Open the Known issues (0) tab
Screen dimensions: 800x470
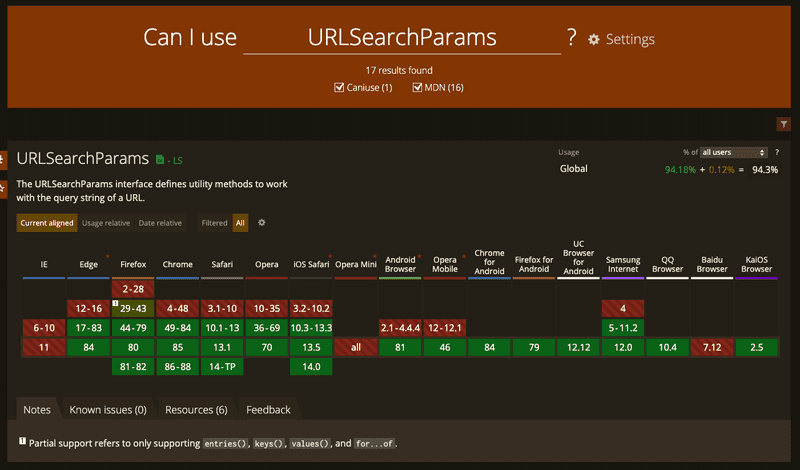[x=107, y=410]
